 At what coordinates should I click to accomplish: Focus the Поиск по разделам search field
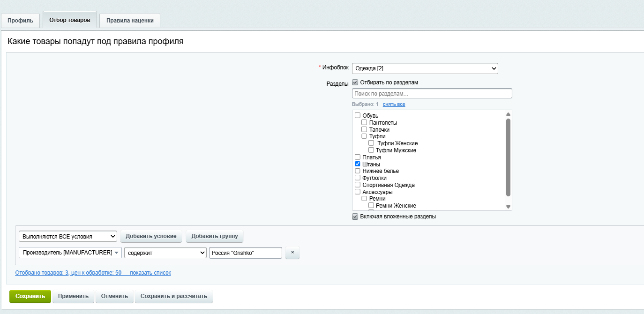coord(432,94)
